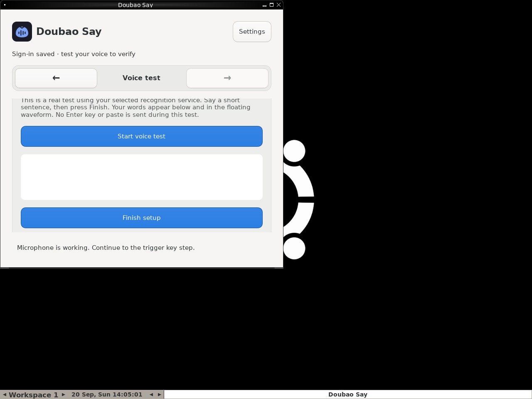Close the Doubao Say window
The height and width of the screenshot is (399, 532).
tap(278, 5)
